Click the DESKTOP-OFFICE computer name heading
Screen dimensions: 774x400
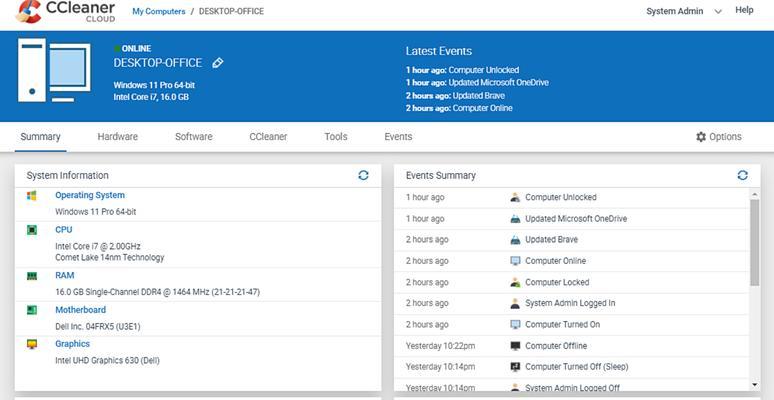pyautogui.click(x=158, y=63)
